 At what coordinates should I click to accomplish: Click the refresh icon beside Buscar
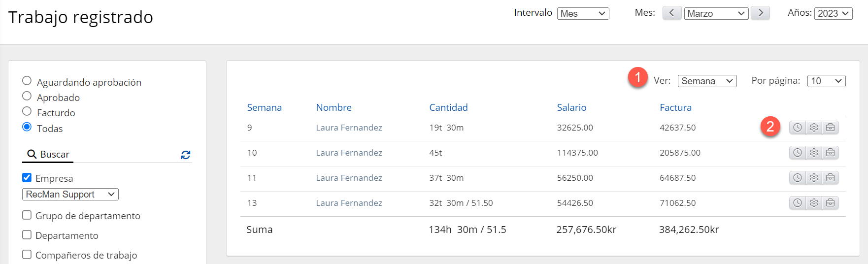pyautogui.click(x=186, y=155)
